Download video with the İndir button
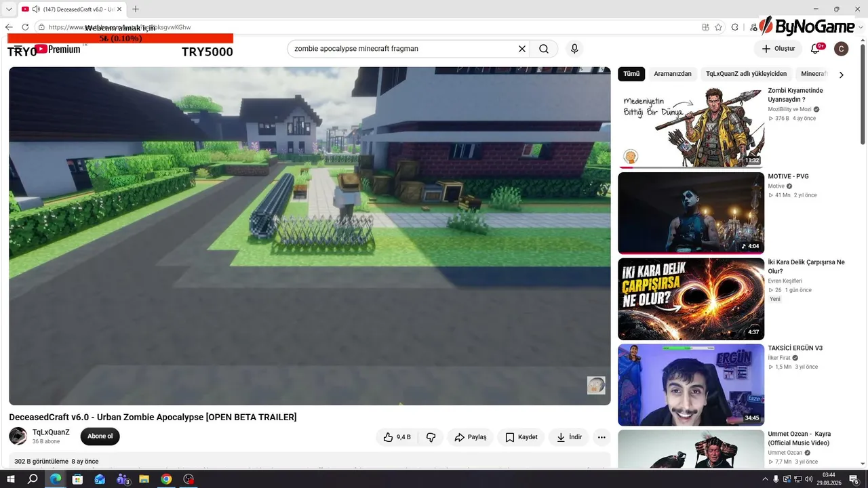Viewport: 868px width, 488px height. (569, 437)
